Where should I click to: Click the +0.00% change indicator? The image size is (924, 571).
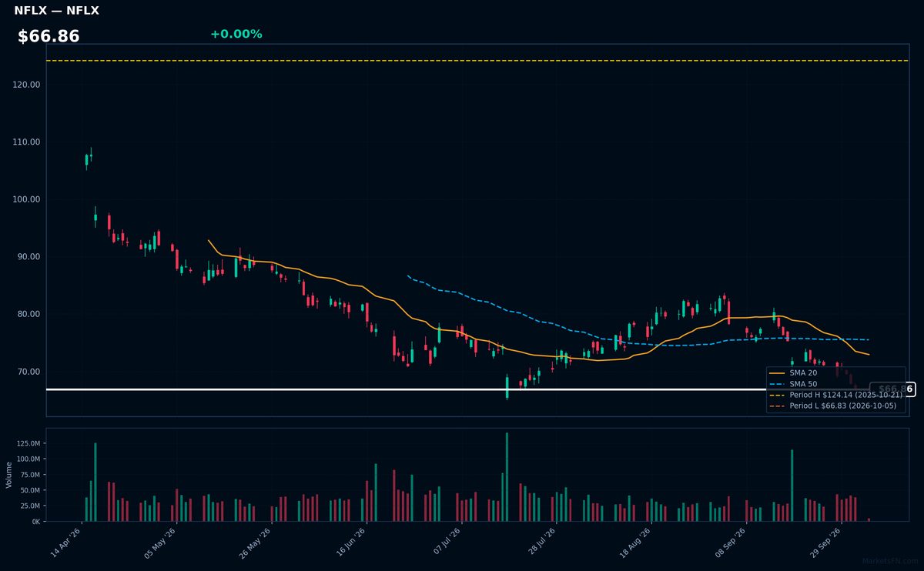(x=236, y=34)
